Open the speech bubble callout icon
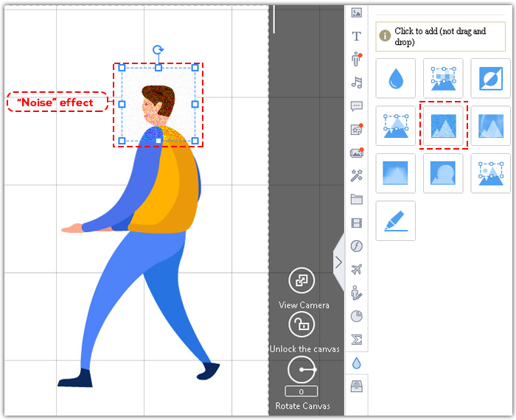This screenshot has width=516, height=420. (356, 106)
